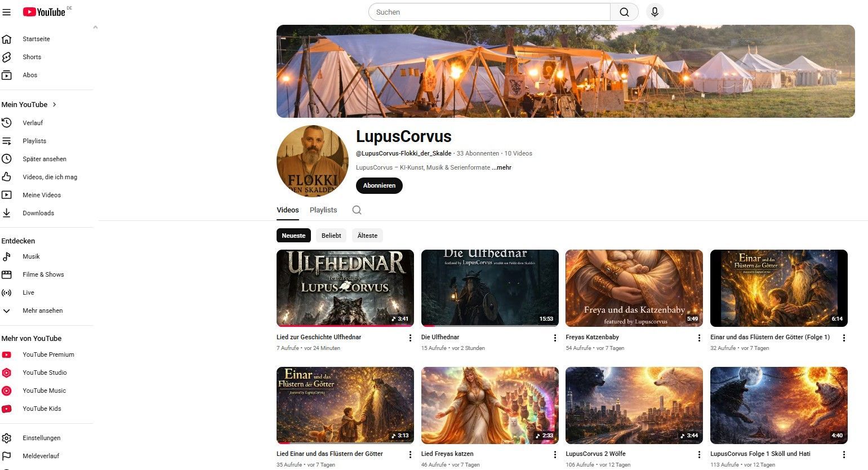Play the Einar Folge 1 thumbnail

click(x=779, y=288)
